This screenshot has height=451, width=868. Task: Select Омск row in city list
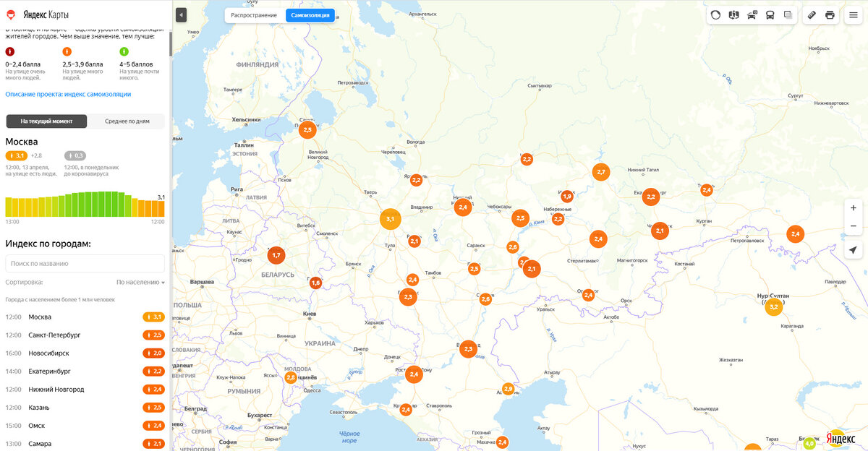85,426
